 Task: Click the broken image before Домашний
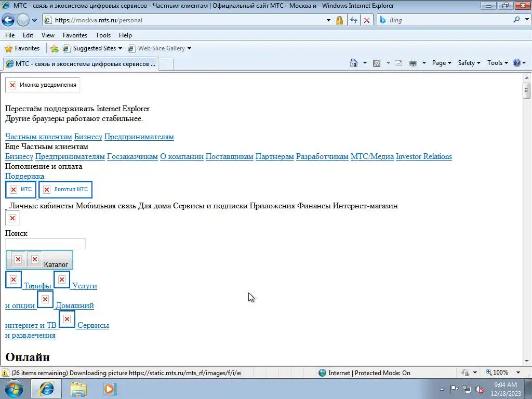pos(45,299)
